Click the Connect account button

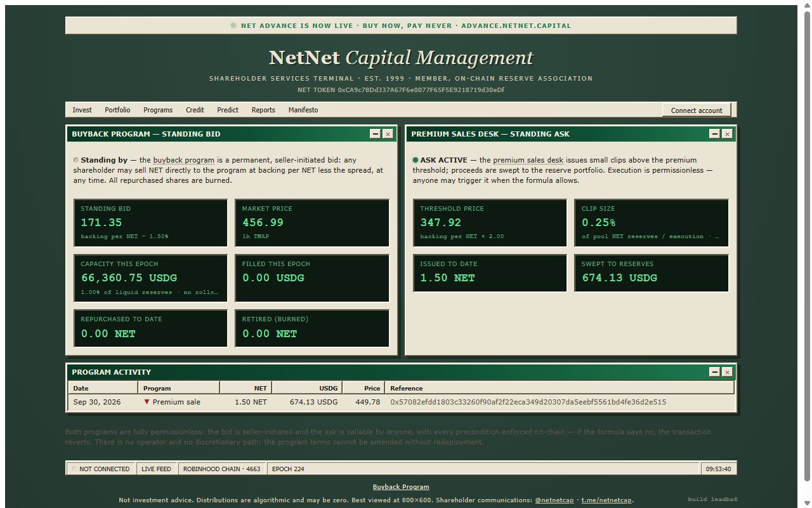click(x=697, y=110)
